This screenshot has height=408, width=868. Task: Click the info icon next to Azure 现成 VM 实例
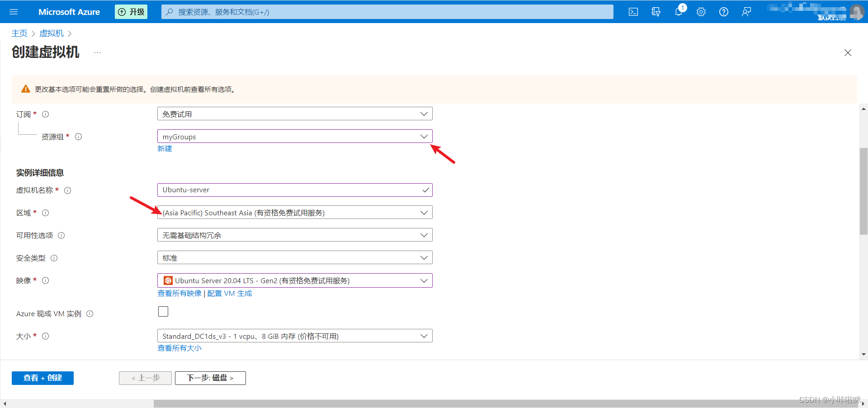90,314
